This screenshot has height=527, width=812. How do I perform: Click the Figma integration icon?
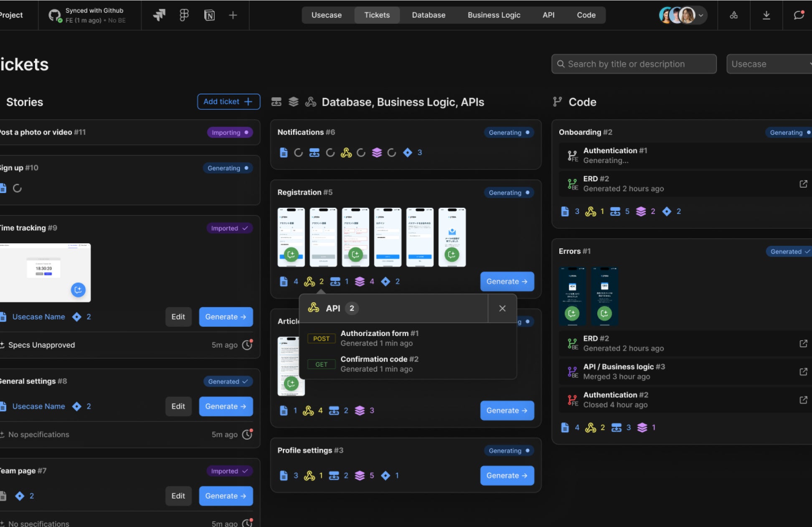pos(184,15)
